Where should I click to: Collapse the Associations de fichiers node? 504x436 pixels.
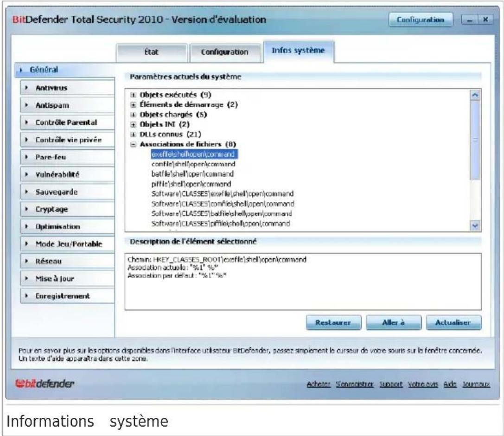[x=133, y=144]
